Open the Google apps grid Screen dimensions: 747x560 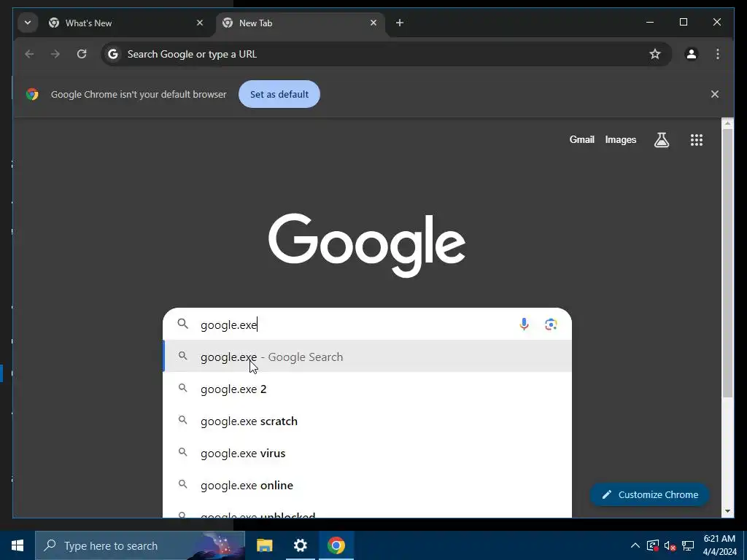pos(697,139)
